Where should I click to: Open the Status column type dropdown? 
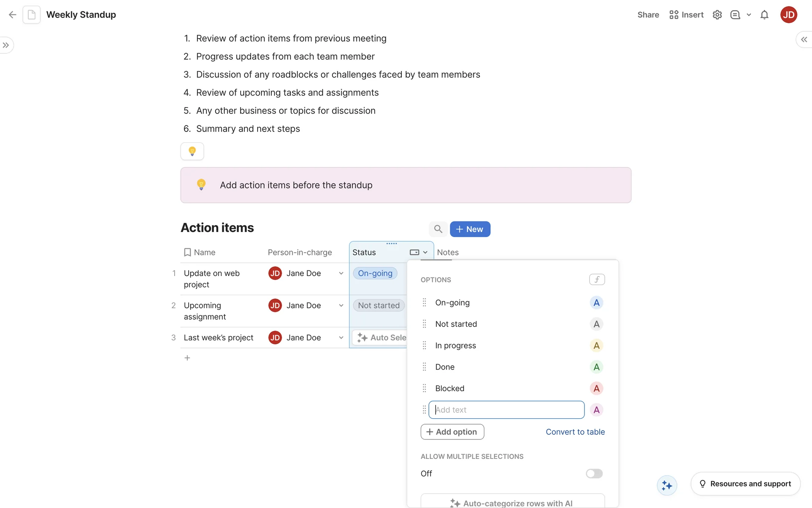pyautogui.click(x=419, y=252)
